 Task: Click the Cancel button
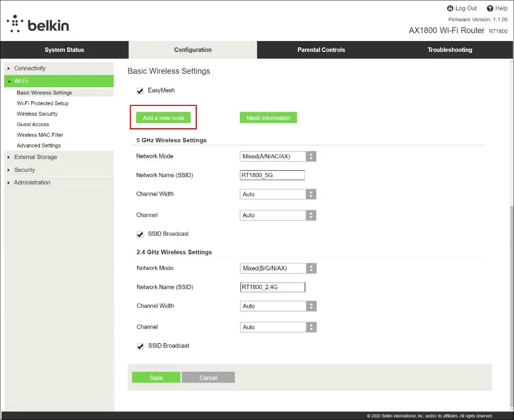[208, 377]
